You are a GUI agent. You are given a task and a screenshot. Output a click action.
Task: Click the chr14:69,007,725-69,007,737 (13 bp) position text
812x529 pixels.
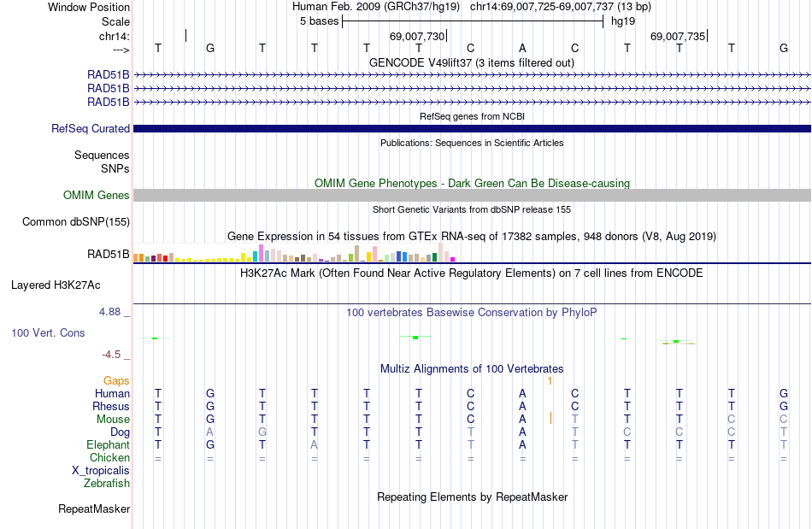[x=561, y=7]
